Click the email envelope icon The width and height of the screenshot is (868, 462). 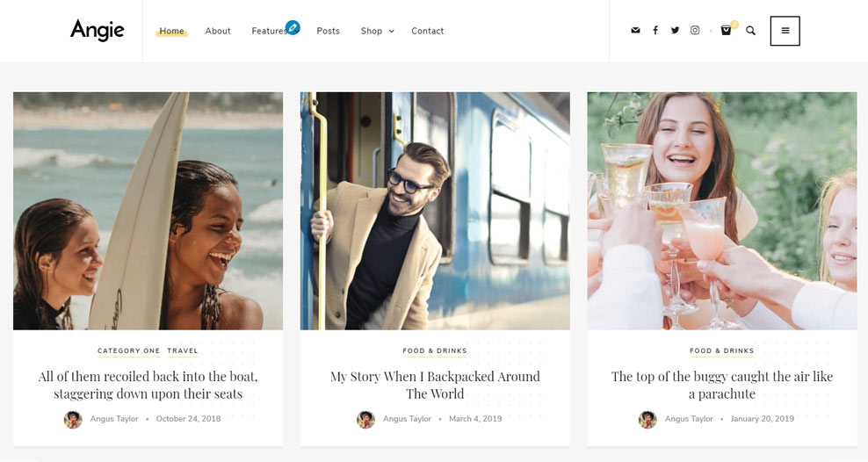click(x=635, y=31)
